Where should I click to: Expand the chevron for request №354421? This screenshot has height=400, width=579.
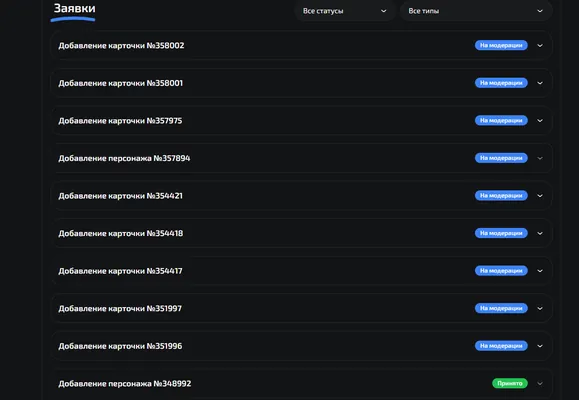coord(540,196)
